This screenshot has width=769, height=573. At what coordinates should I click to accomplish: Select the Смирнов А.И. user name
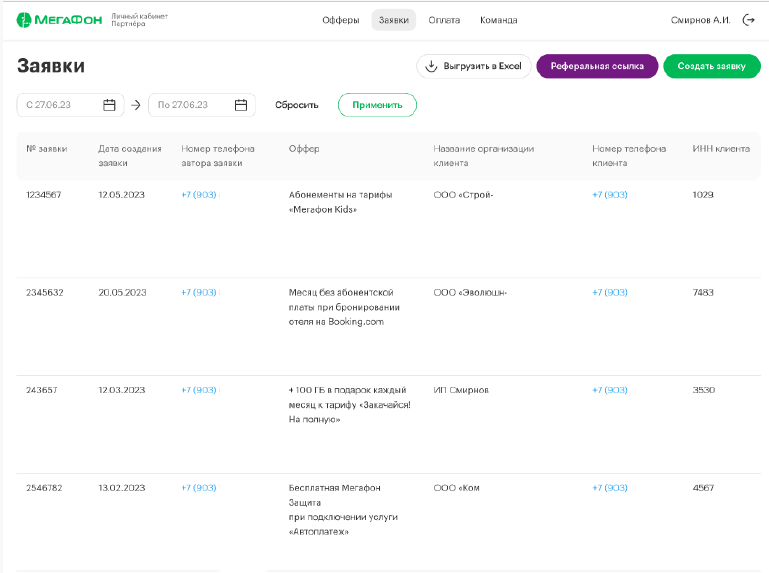[x=700, y=20]
